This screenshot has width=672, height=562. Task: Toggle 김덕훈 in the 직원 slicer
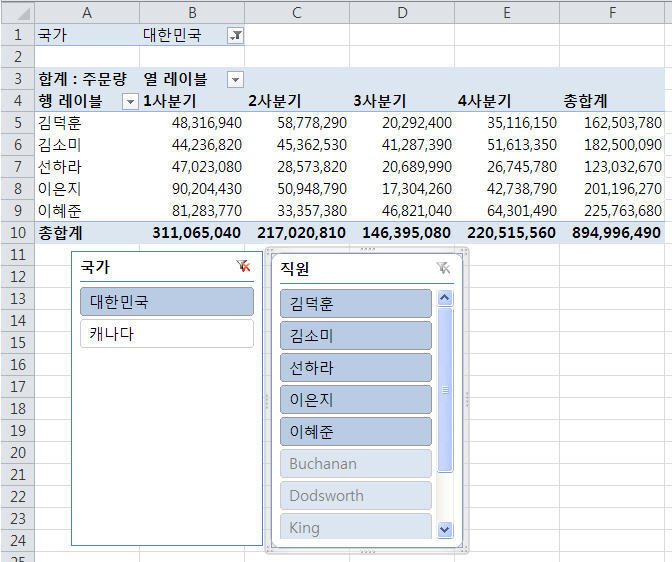click(x=355, y=304)
